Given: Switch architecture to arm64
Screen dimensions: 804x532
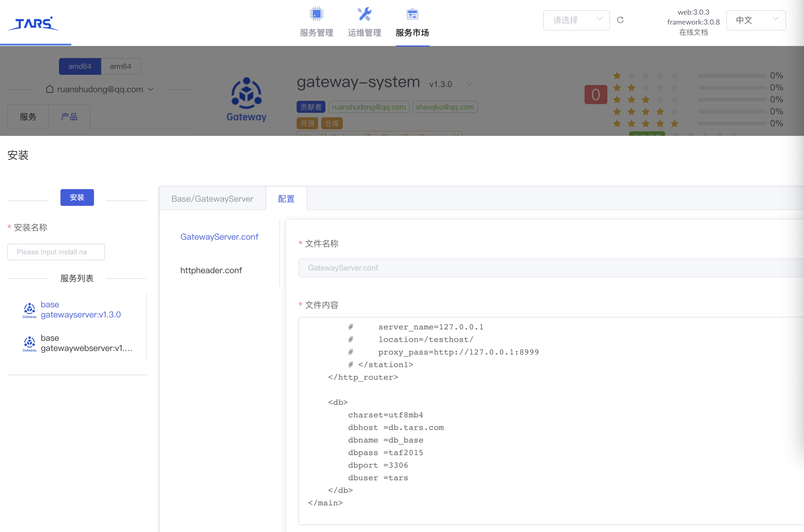Looking at the screenshot, I should click(x=120, y=66).
